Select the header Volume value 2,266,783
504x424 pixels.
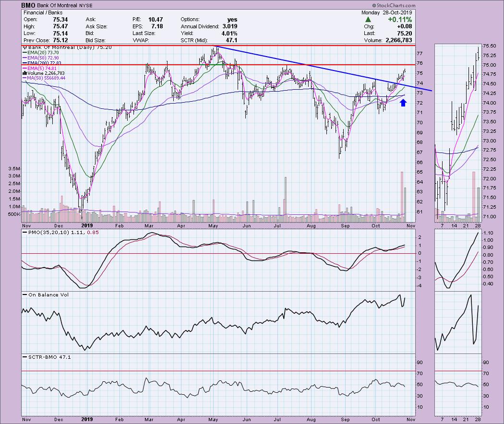[398, 40]
